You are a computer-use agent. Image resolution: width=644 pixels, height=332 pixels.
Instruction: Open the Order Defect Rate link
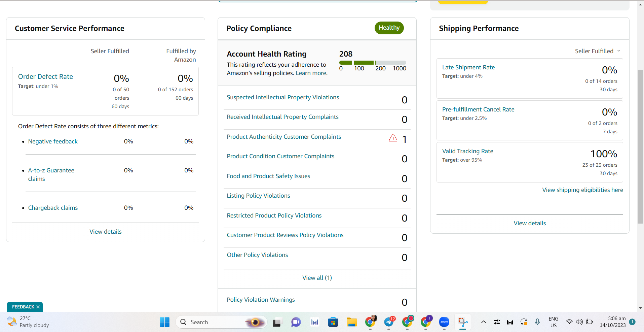tap(45, 76)
